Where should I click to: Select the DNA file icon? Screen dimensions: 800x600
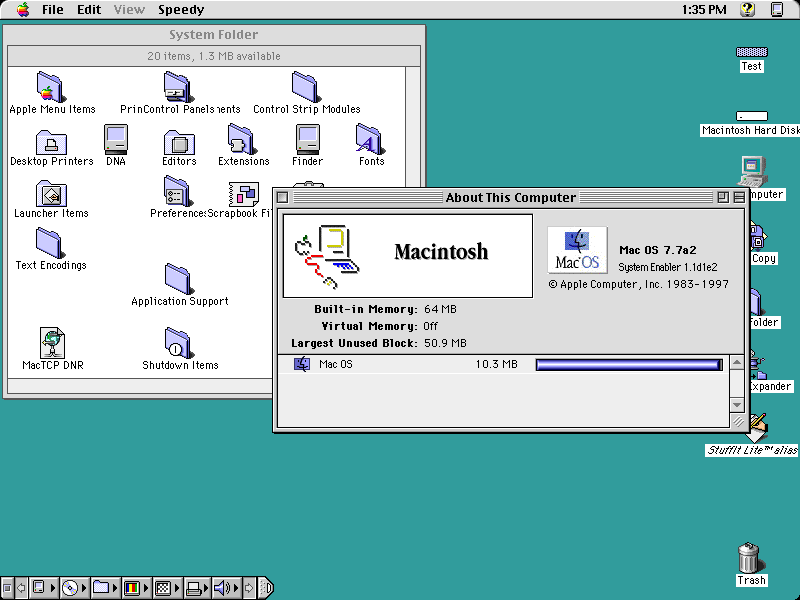point(116,139)
